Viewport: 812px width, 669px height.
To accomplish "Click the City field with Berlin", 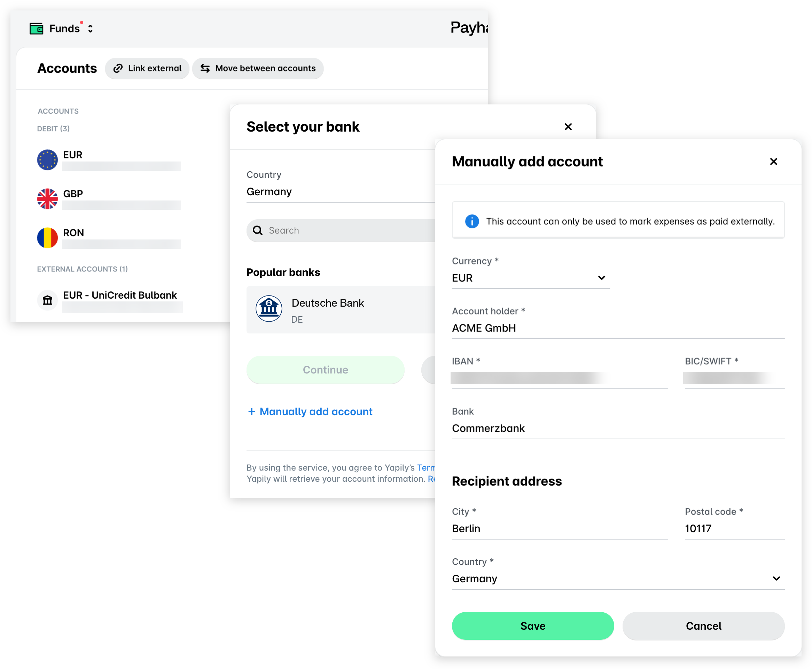I will [559, 528].
